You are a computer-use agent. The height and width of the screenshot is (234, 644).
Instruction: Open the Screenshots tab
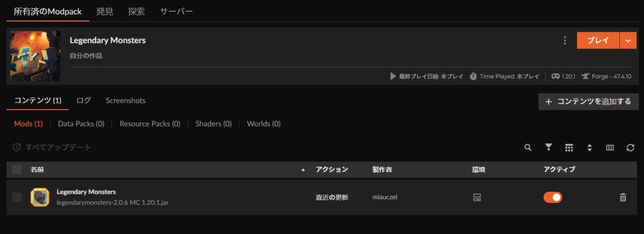click(125, 100)
